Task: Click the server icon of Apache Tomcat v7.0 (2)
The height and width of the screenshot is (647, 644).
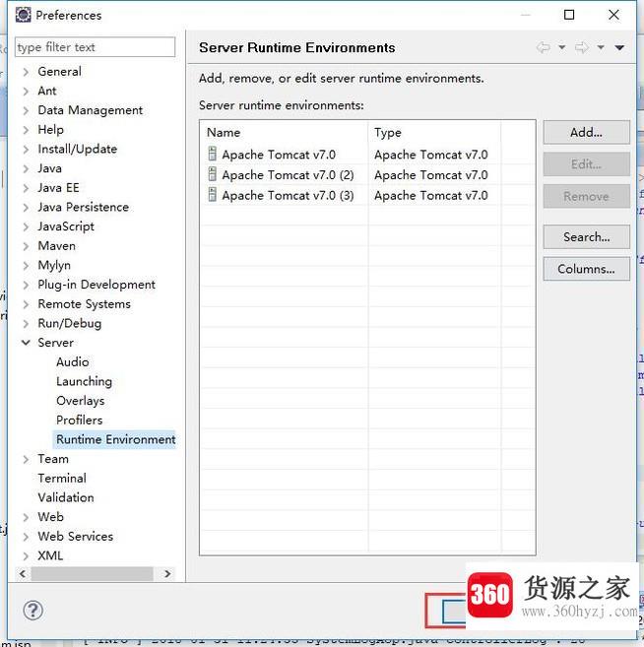Action: [212, 174]
